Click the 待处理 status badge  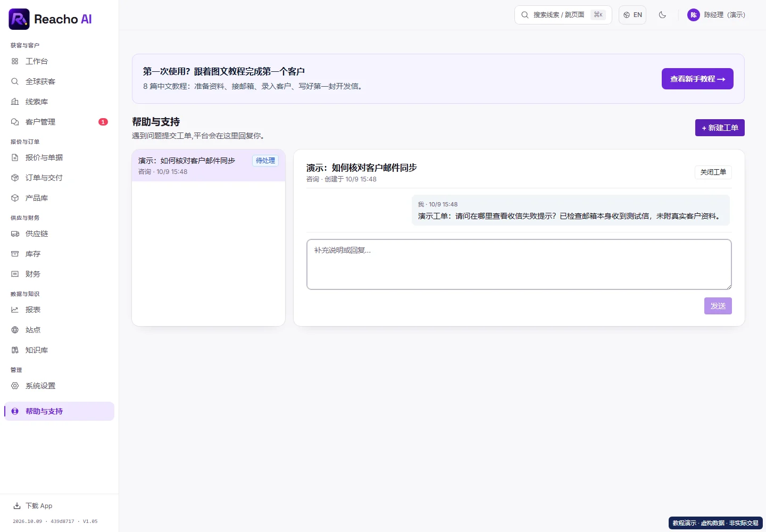(x=265, y=161)
